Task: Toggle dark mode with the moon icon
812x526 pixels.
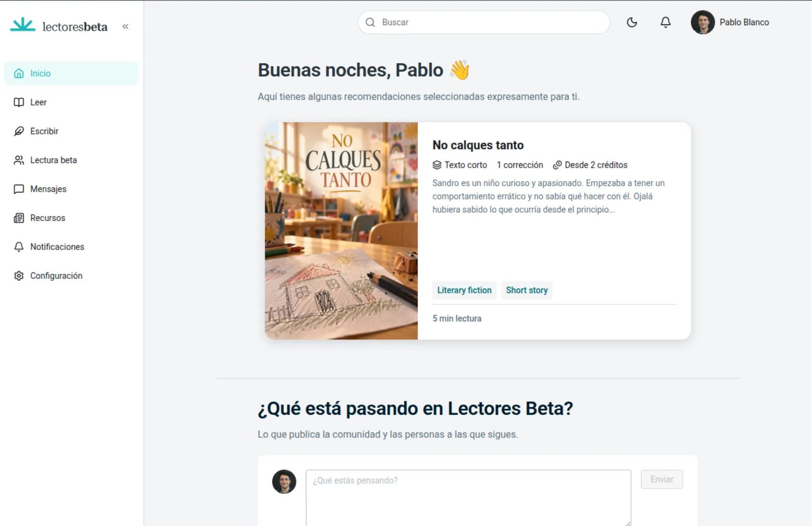Action: [x=632, y=22]
